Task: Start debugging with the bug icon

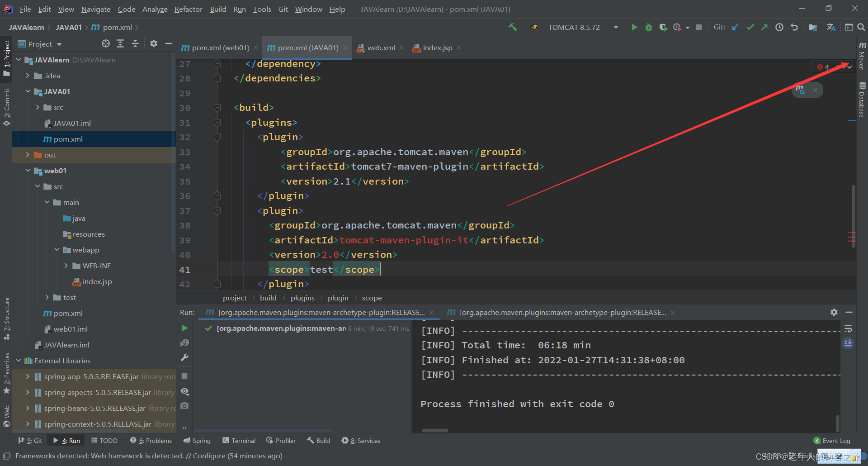Action: pos(649,27)
